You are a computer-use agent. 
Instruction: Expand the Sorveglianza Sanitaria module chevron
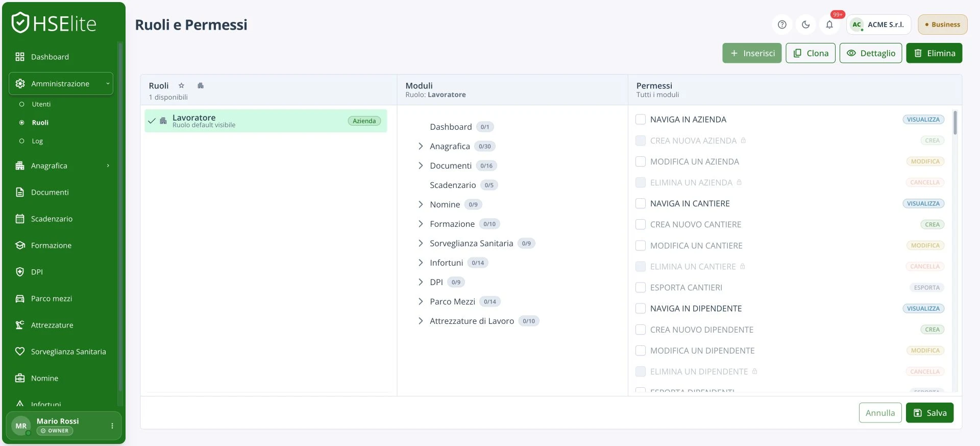click(421, 243)
